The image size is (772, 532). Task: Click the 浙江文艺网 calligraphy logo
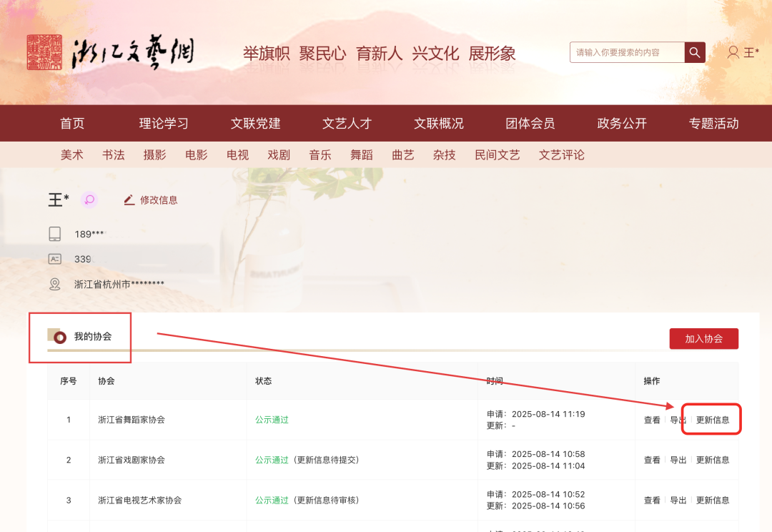(133, 53)
